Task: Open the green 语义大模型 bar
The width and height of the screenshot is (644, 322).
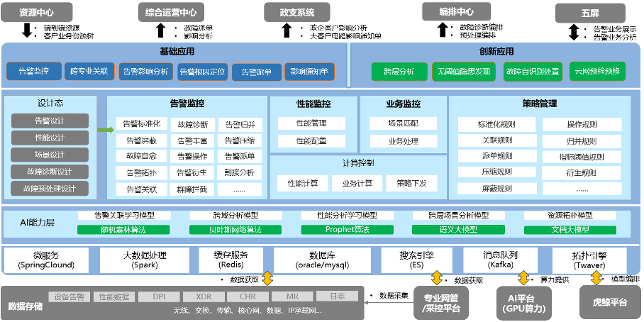Action: tap(458, 230)
